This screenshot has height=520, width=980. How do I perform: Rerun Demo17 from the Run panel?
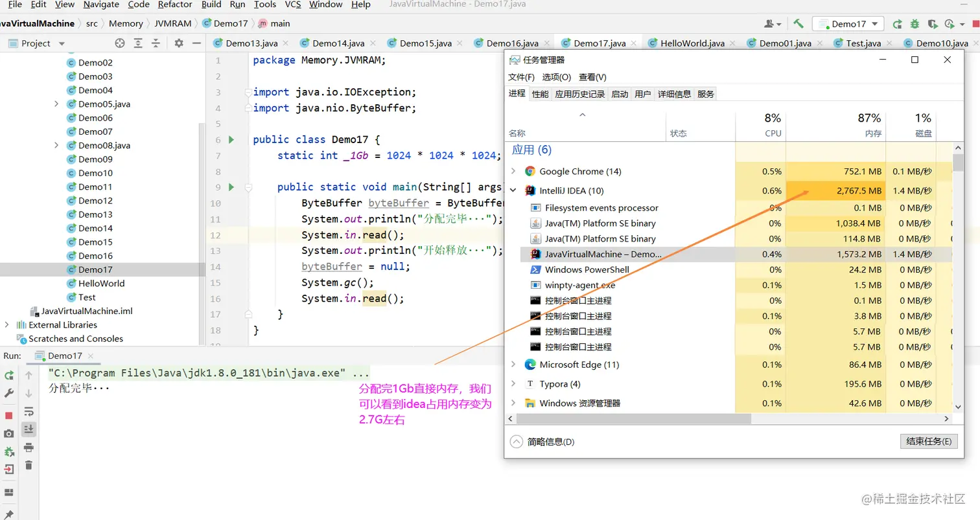tap(9, 375)
